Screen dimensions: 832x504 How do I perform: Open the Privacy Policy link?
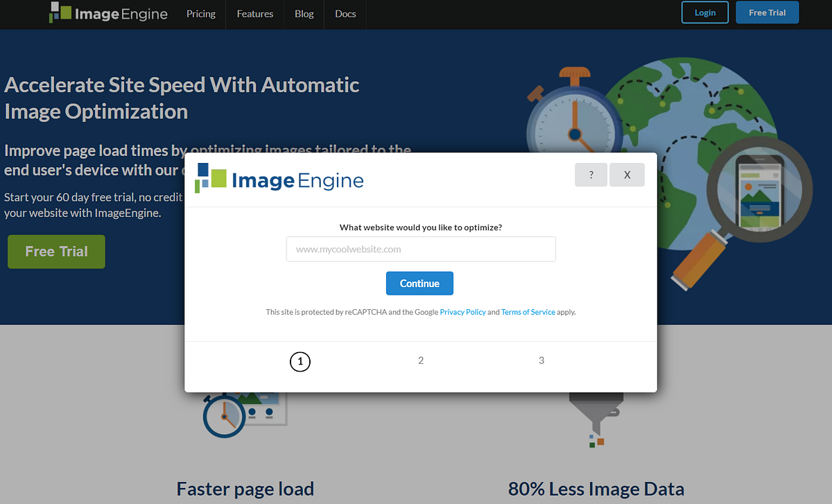(462, 312)
